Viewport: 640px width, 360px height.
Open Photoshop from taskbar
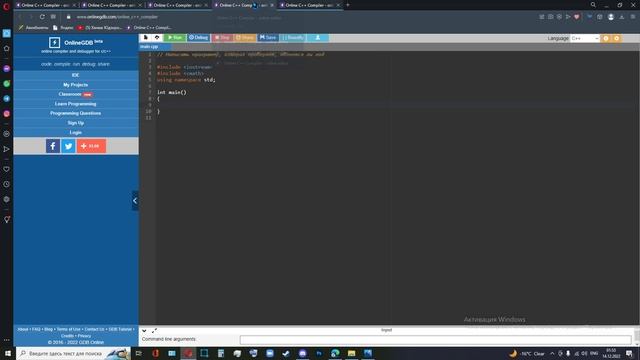(319, 353)
